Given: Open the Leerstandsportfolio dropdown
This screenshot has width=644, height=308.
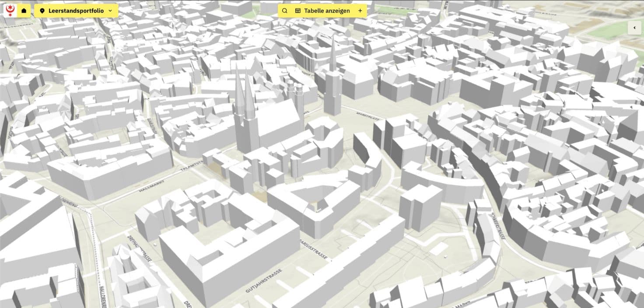Looking at the screenshot, I should click(x=76, y=10).
